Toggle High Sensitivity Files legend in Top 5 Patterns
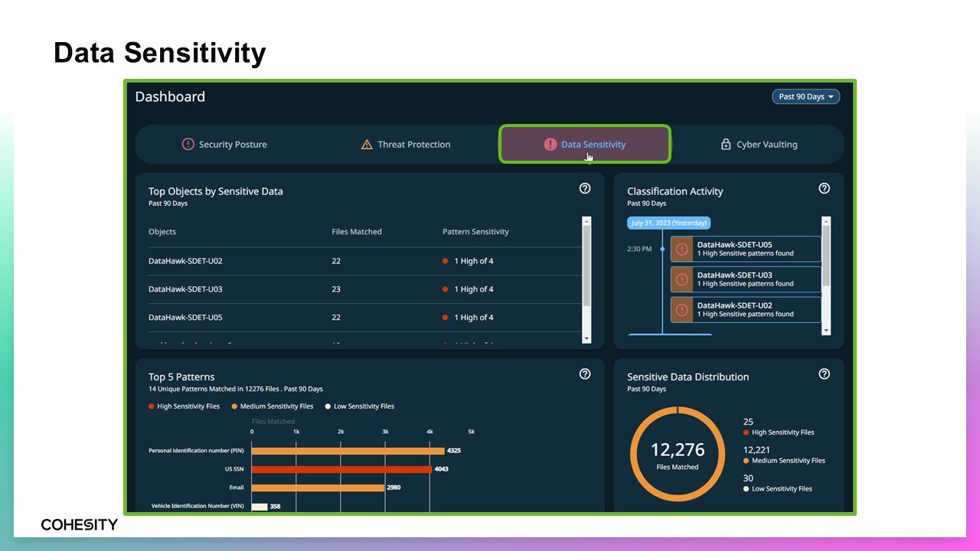Viewport: 980px width, 551px height. coord(184,406)
